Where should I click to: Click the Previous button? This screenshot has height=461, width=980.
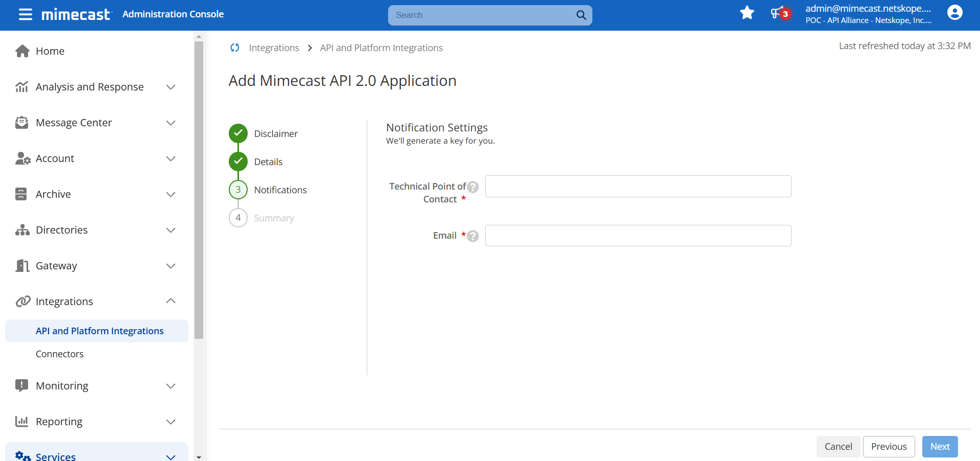889,447
